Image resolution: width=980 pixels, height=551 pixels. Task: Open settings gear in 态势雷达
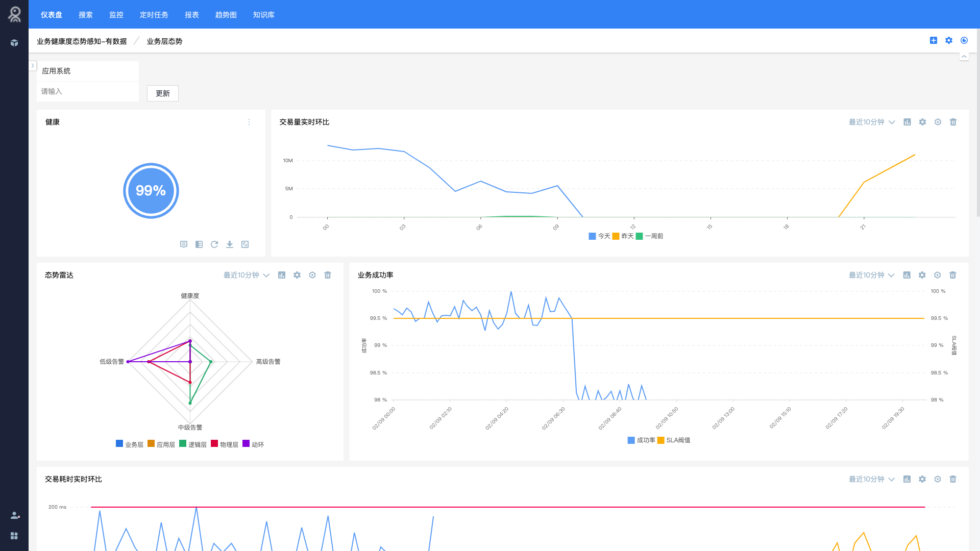(x=297, y=275)
